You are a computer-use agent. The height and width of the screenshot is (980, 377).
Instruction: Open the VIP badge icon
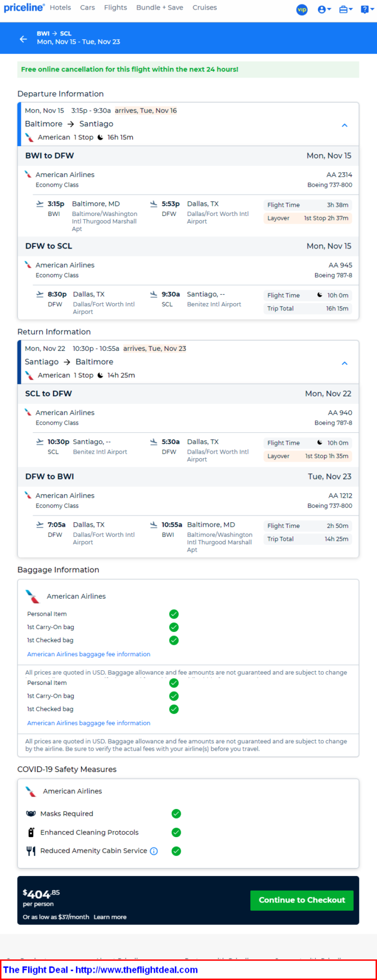[x=302, y=10]
